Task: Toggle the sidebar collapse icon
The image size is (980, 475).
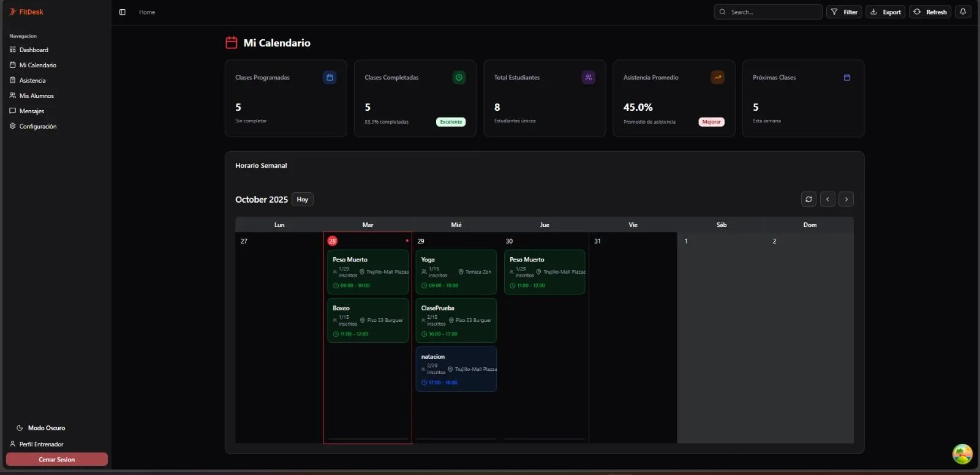Action: pos(123,12)
